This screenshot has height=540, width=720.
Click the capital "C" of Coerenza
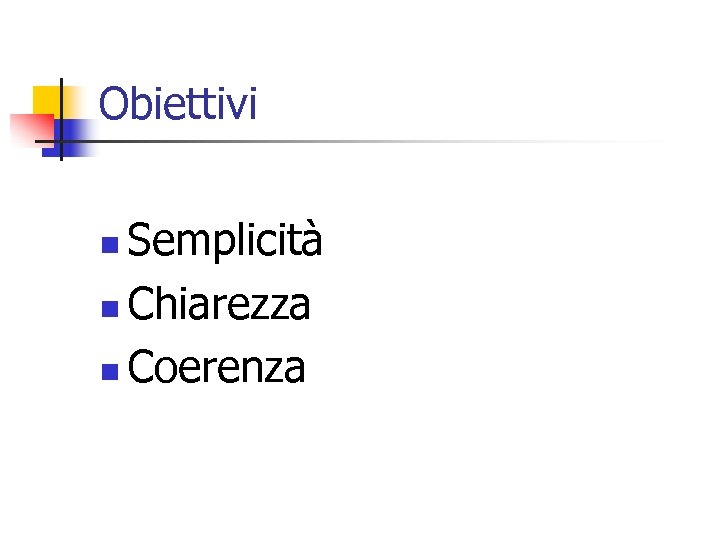point(142,368)
